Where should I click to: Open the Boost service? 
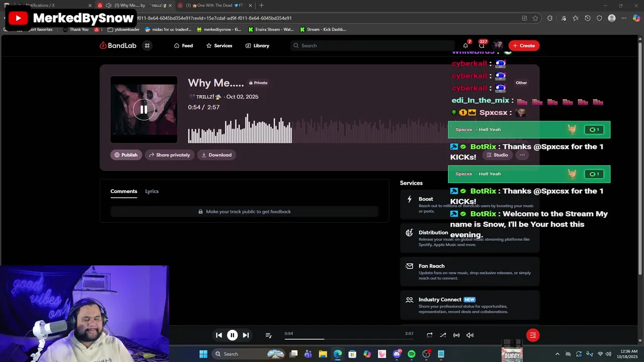(470, 205)
